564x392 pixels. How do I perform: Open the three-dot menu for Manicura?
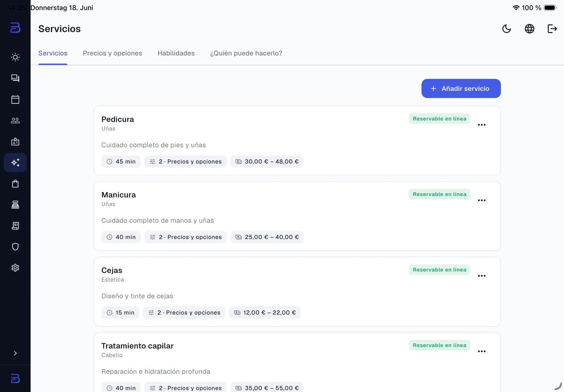pyautogui.click(x=482, y=200)
